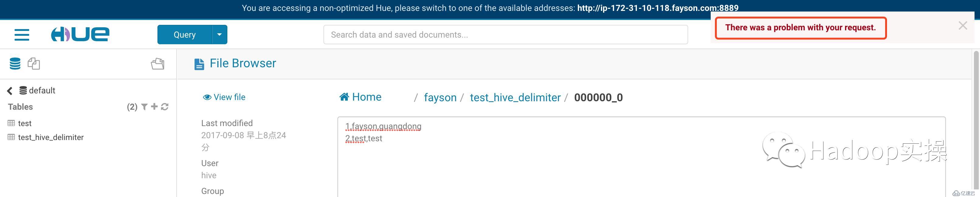Image resolution: width=980 pixels, height=197 pixels.
Task: Open the files panel folder icon
Action: [x=157, y=64]
